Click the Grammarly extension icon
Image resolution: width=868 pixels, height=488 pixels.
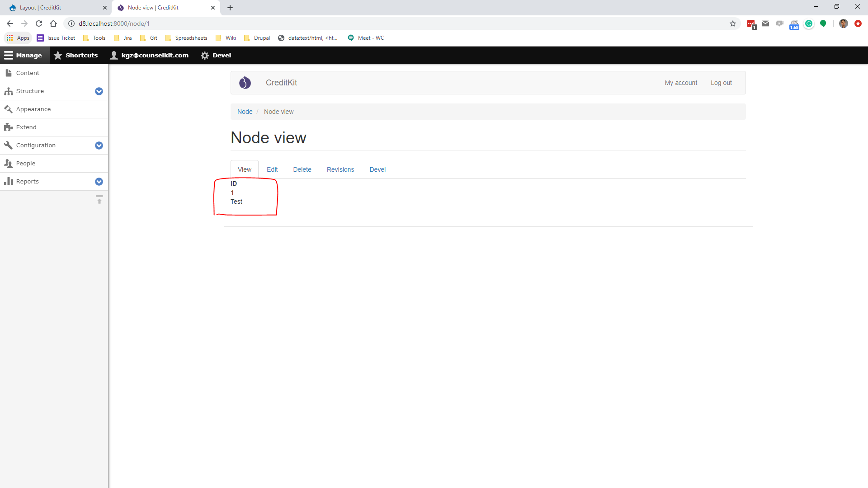click(809, 23)
